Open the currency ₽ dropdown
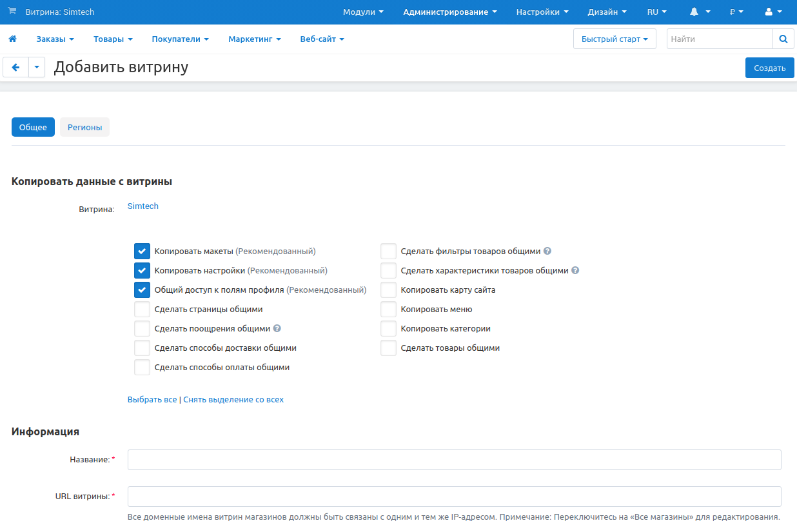Image resolution: width=797 pixels, height=532 pixels. (736, 12)
